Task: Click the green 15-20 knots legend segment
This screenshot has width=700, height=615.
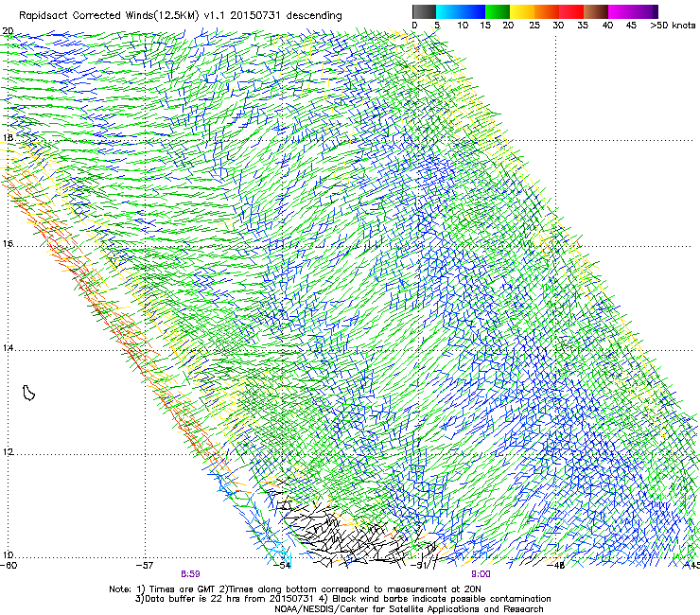Action: tap(498, 11)
